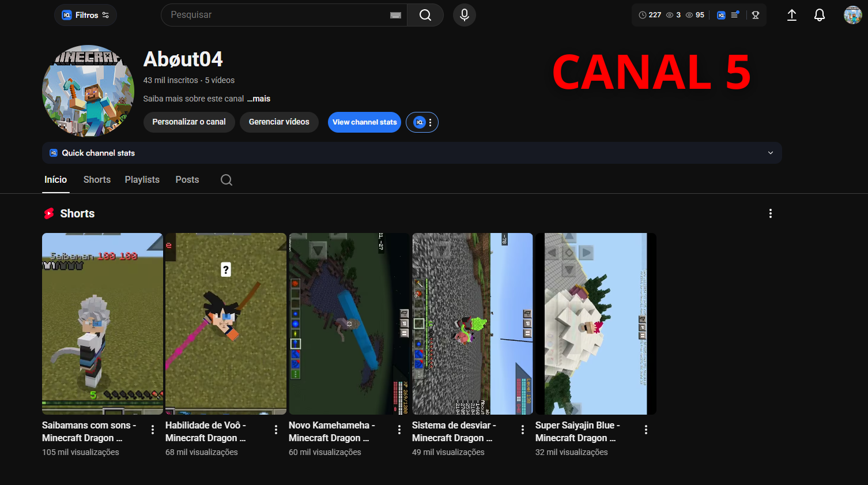868x485 pixels.
Task: Open options for Saibamans com sons video
Action: [x=152, y=430]
